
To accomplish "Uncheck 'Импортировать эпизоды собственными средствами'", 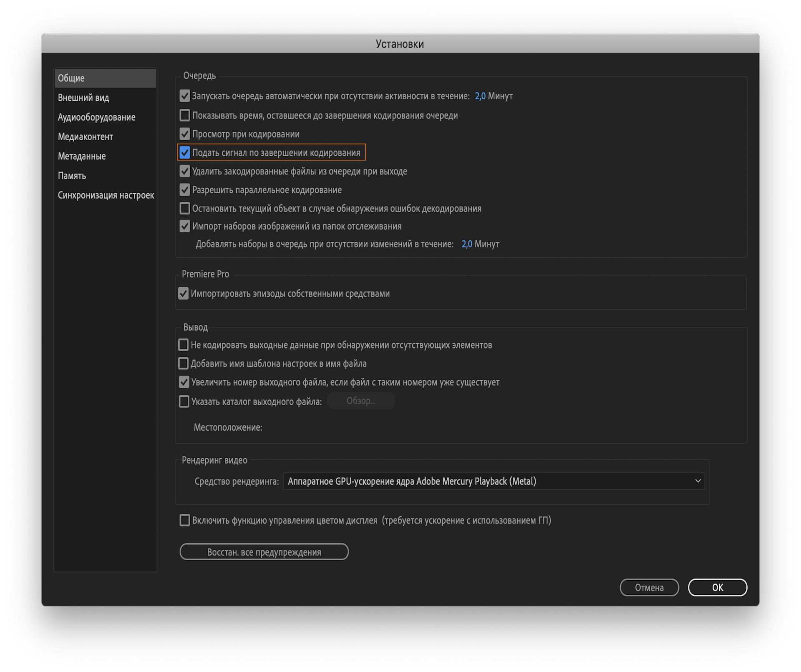I will [183, 293].
